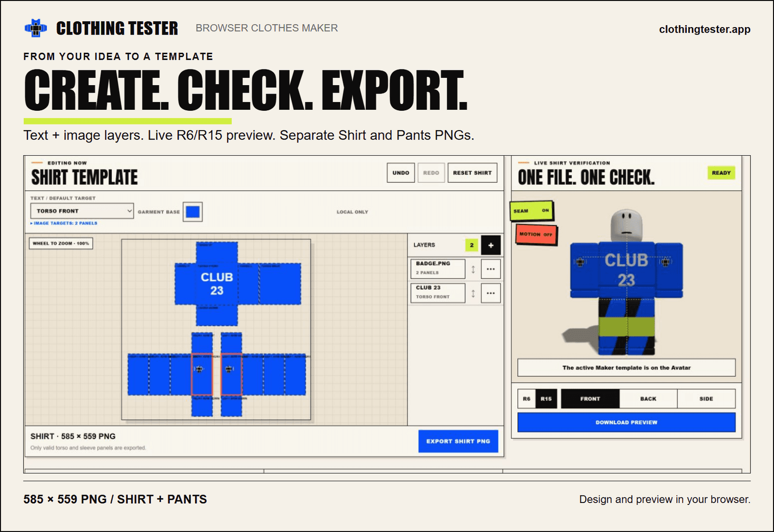Click the UNDO button
774x532 pixels.
401,173
